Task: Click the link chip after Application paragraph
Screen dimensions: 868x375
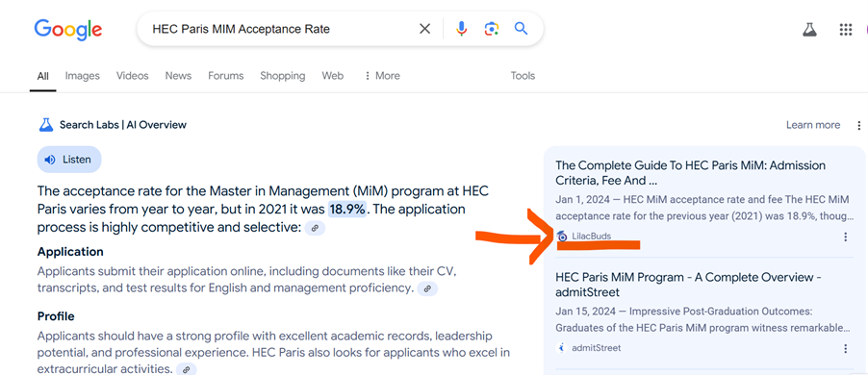Action: [x=427, y=288]
